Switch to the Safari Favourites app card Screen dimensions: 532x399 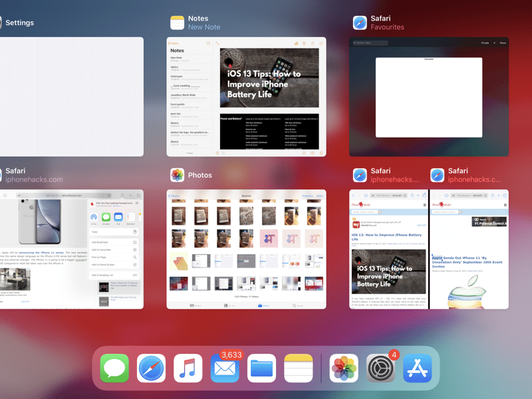coord(429,97)
